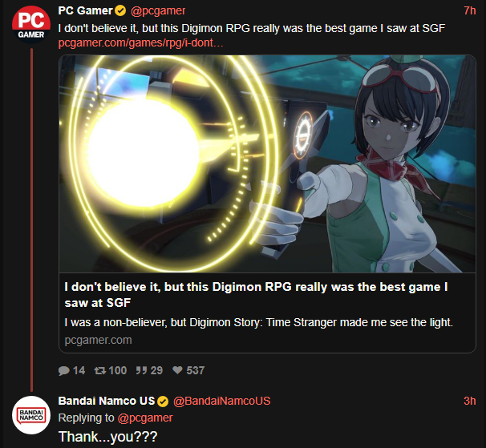
Task: Open the @BandaiNamcoUS handle link
Action: point(221,401)
